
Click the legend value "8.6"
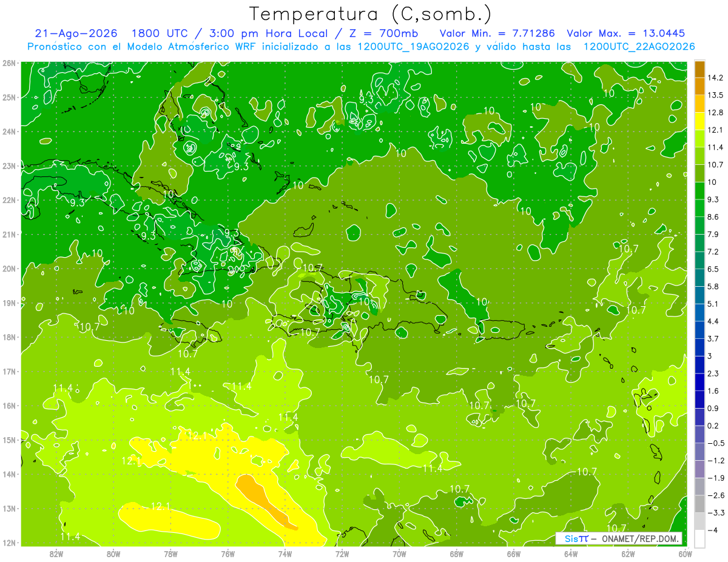tap(712, 216)
